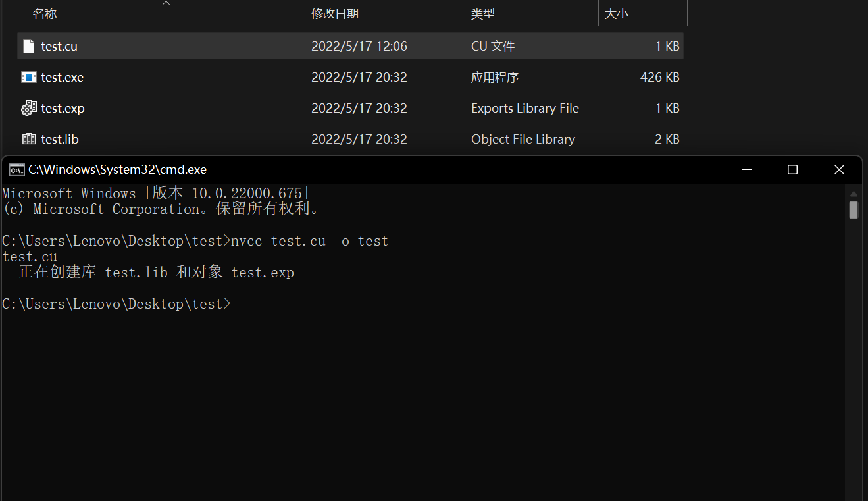Click the sort arrow above 名称 column

[166, 3]
